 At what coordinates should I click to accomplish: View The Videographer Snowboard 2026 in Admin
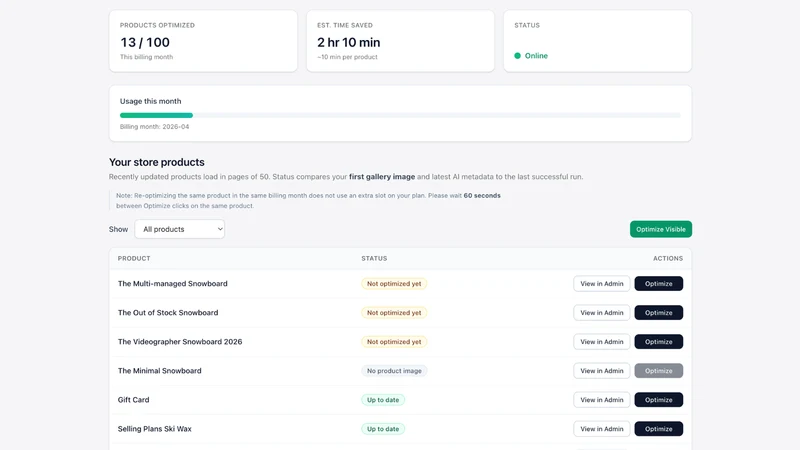(x=602, y=342)
